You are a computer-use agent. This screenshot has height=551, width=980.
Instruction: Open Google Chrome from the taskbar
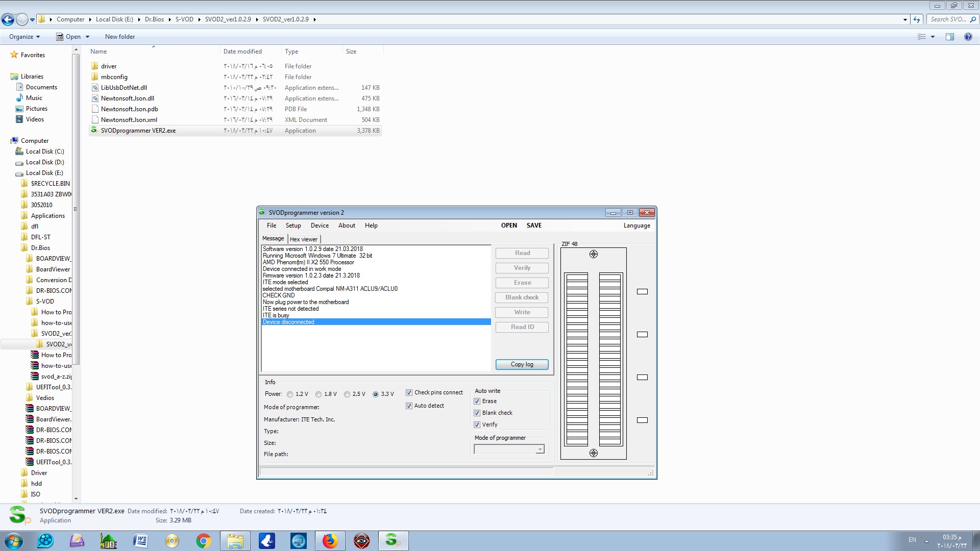tap(203, 541)
